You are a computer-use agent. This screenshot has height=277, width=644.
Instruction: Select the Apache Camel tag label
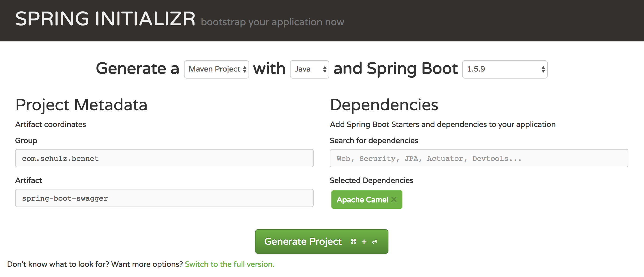tap(362, 200)
